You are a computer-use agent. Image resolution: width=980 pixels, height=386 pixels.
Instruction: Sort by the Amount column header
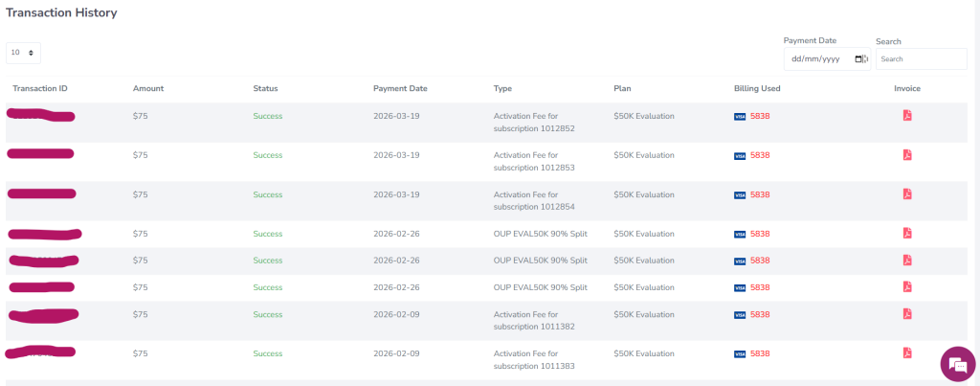[x=148, y=88]
